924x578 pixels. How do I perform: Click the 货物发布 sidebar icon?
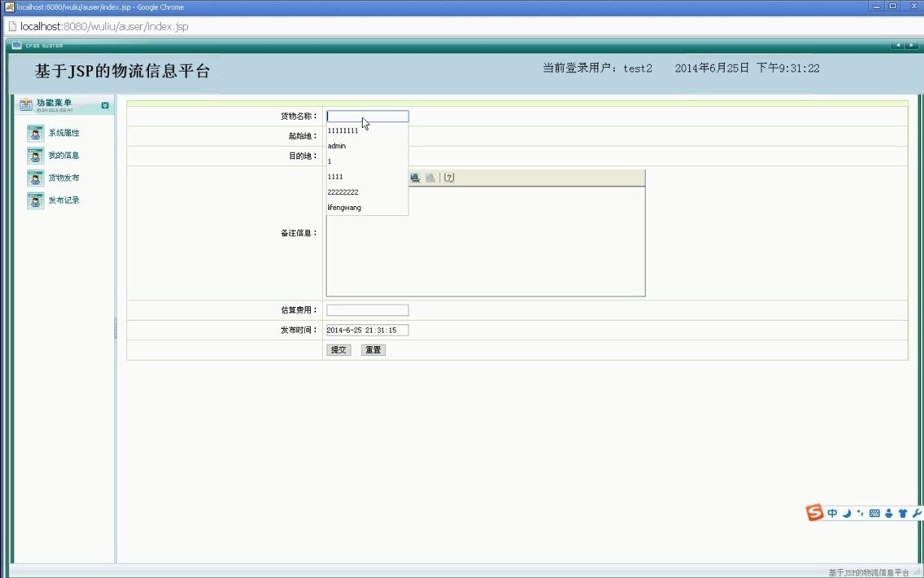pos(35,178)
